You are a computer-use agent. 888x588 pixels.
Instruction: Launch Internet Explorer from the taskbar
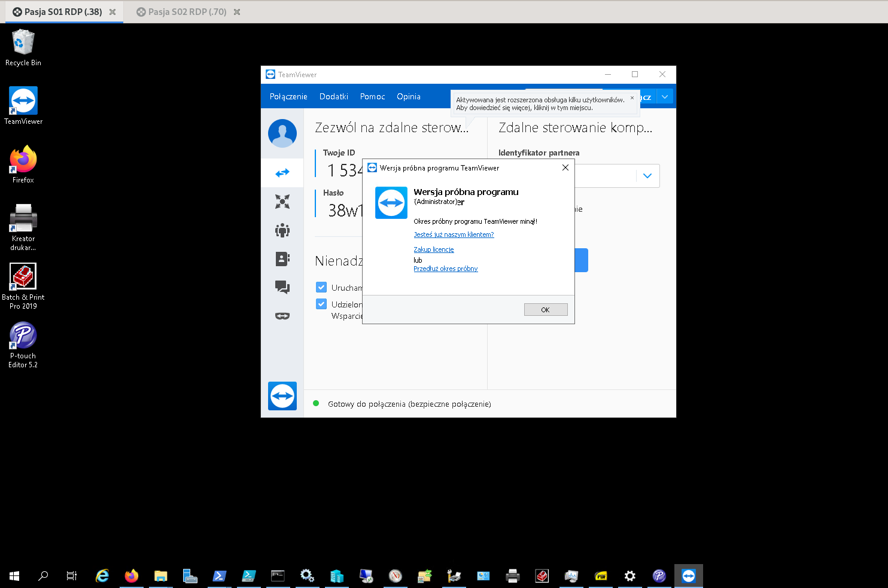(102, 576)
